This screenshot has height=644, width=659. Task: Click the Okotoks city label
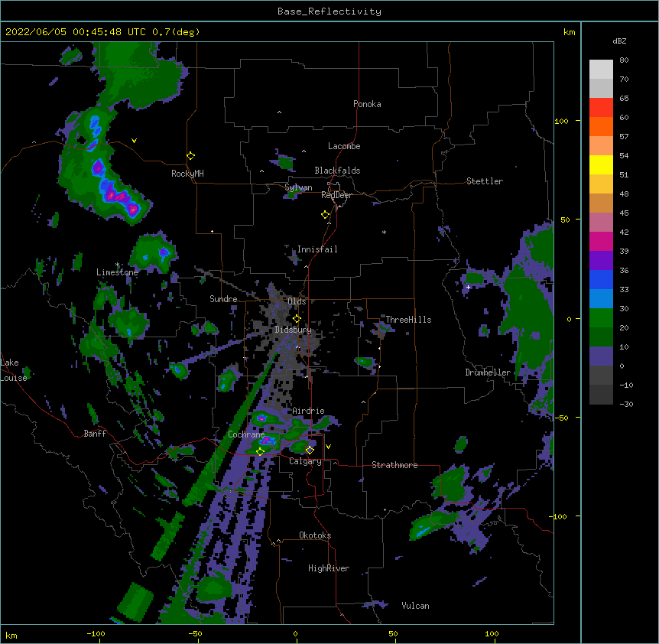(315, 535)
